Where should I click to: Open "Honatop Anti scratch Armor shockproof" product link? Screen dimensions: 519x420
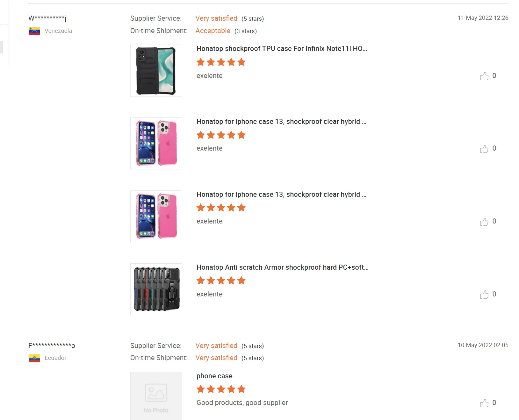[x=282, y=267]
